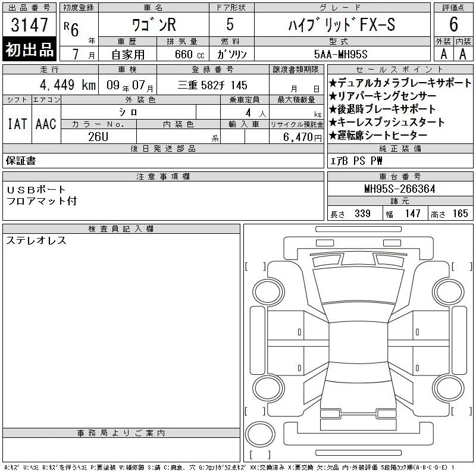476x476 pixels.
Task: Select the hood panel in car diagram
Action: pos(358,286)
